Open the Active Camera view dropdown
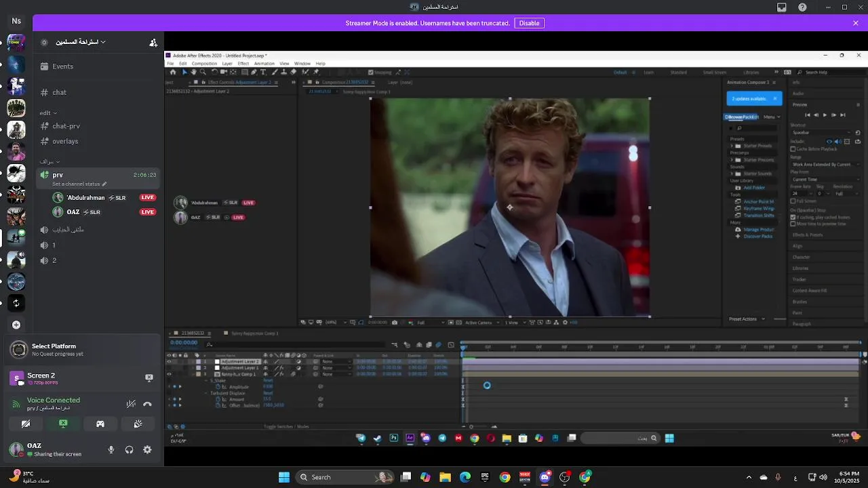 point(481,323)
